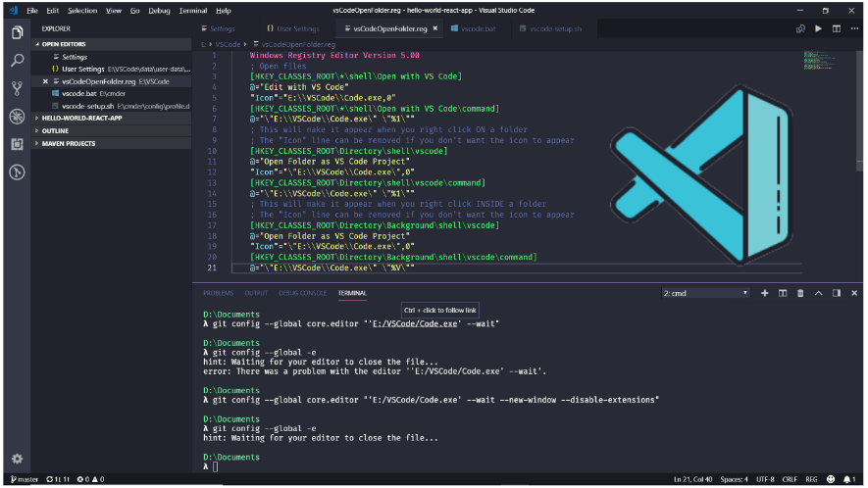The image size is (868, 488).
Task: Click the VSCode breadcrumb segment
Action: (228, 44)
